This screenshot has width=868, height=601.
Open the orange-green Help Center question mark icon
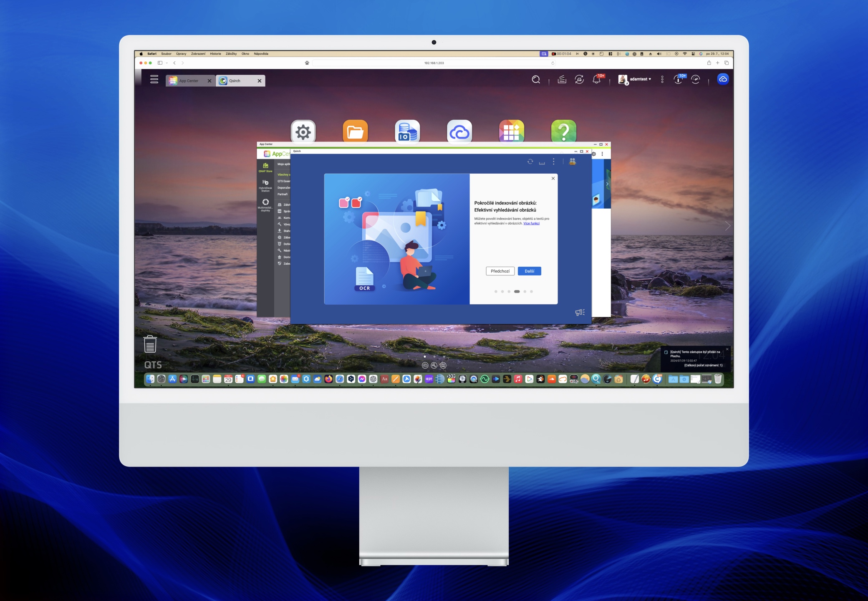[563, 132]
